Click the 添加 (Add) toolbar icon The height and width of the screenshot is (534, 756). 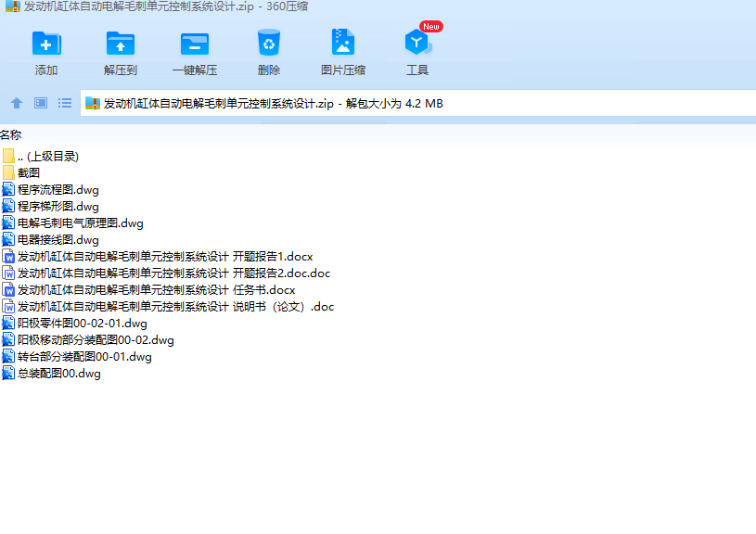(x=46, y=44)
